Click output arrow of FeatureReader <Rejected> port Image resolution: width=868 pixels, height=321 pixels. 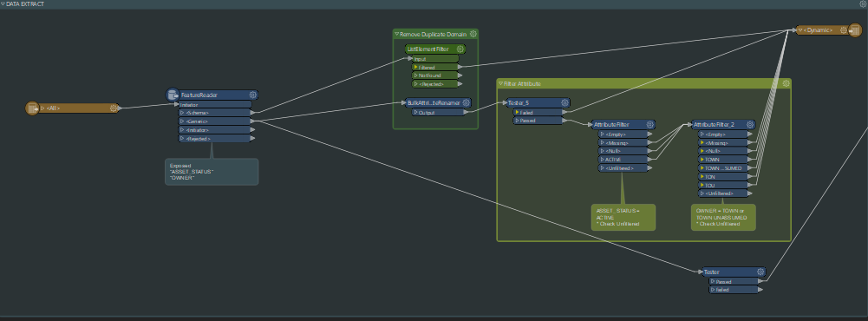coord(253,138)
